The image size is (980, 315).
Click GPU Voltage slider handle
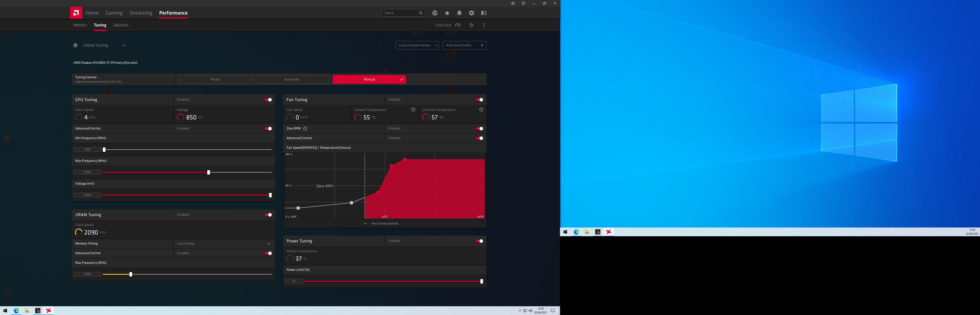coord(270,195)
